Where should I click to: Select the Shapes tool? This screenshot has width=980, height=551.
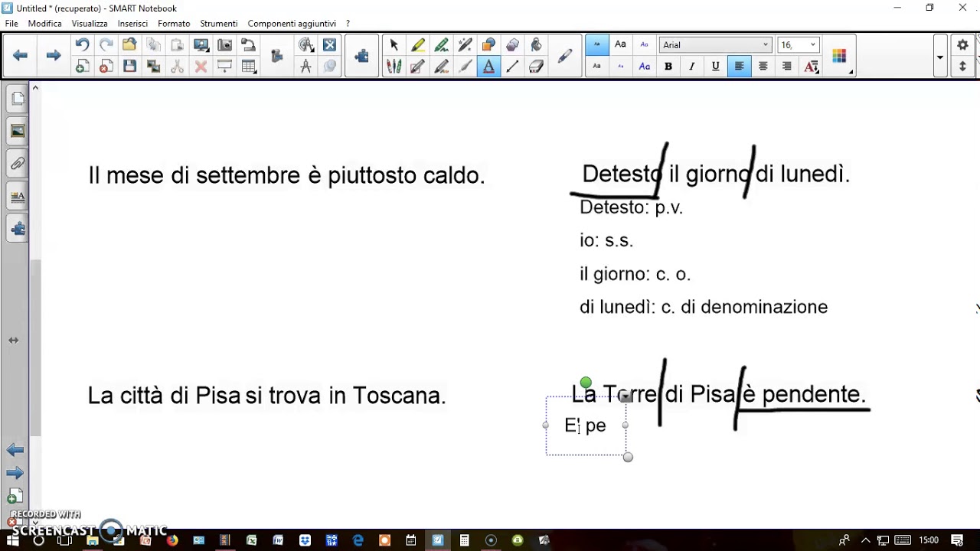click(x=488, y=45)
